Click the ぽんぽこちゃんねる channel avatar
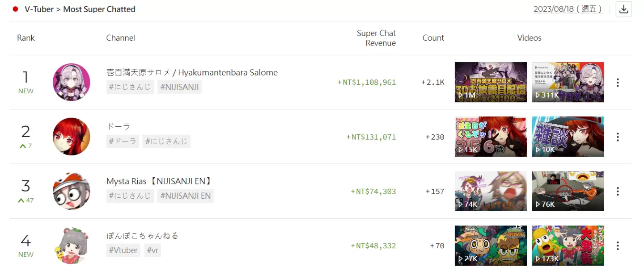This screenshot has width=644, height=271. (x=72, y=246)
